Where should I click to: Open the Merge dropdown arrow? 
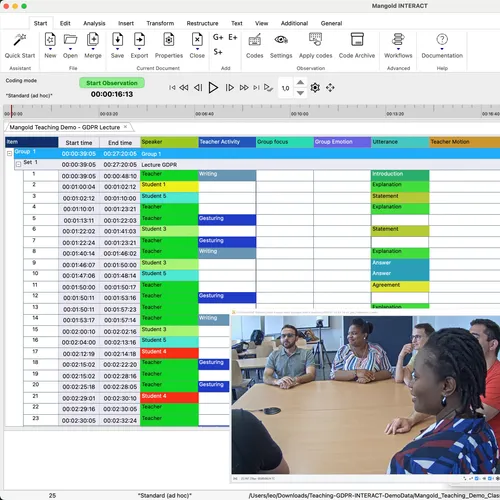pyautogui.click(x=93, y=49)
